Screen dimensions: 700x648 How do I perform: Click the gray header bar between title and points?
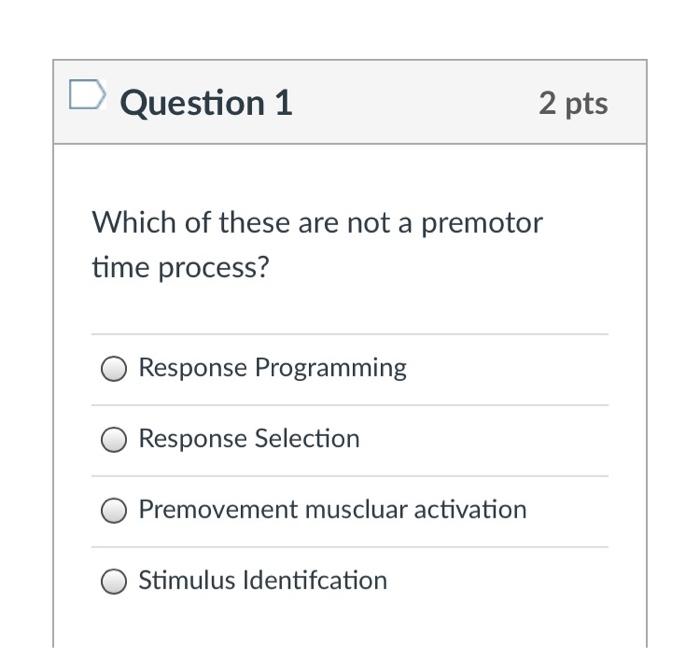pyautogui.click(x=415, y=102)
